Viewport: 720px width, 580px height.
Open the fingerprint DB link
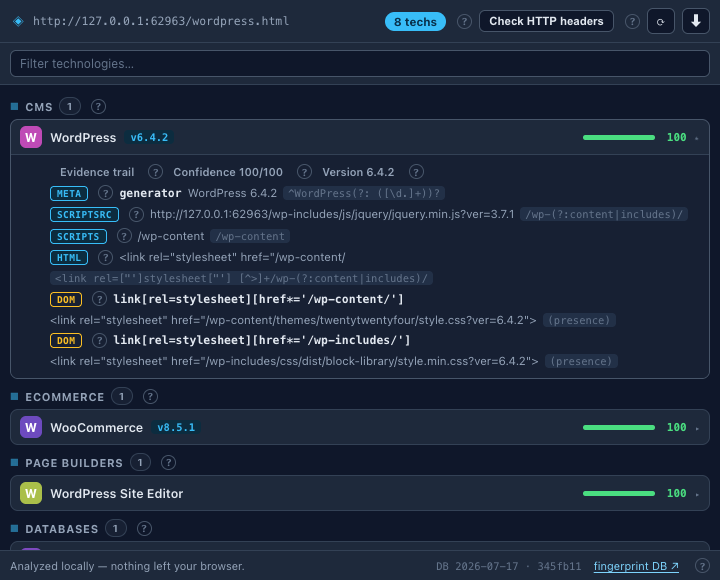click(636, 566)
